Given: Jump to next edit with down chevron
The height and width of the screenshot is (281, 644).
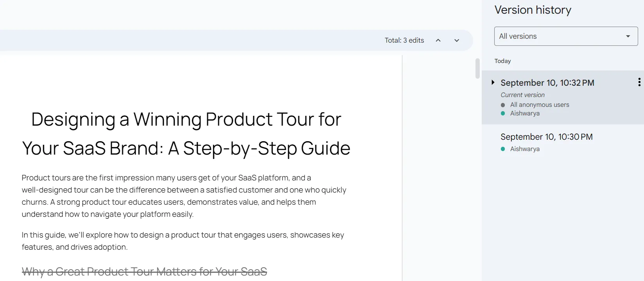Looking at the screenshot, I should coord(457,40).
